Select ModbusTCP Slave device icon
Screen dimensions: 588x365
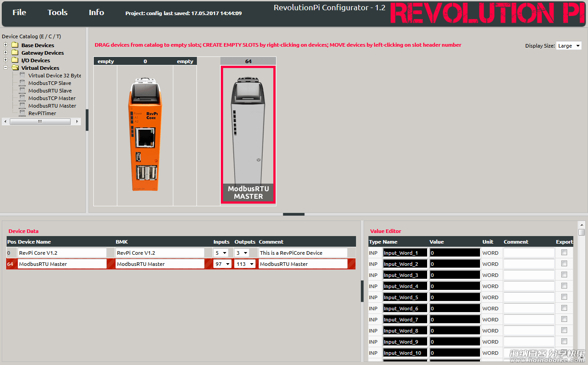pos(23,83)
